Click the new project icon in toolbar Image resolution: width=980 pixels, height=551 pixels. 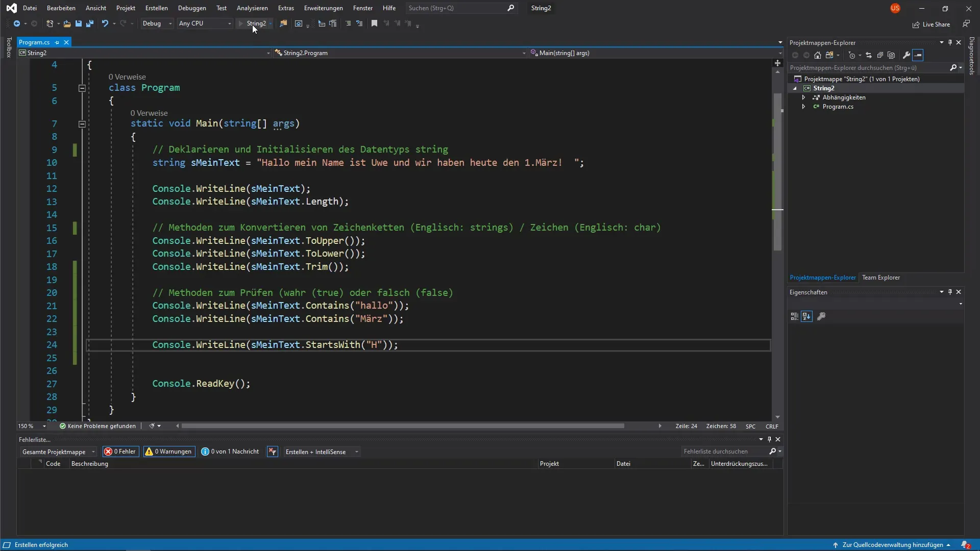pos(50,23)
